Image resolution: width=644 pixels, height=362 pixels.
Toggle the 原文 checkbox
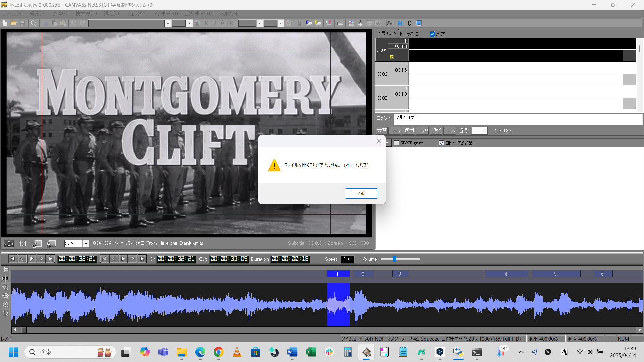432,34
